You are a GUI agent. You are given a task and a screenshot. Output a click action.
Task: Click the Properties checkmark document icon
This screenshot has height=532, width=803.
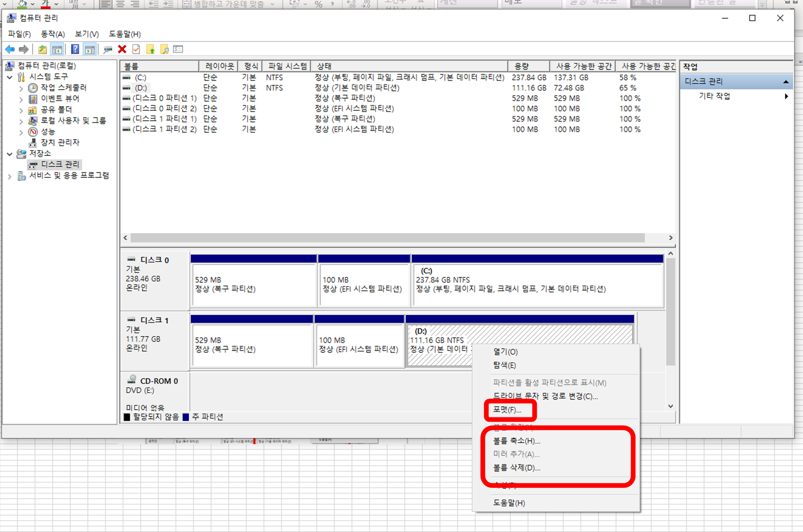click(136, 49)
